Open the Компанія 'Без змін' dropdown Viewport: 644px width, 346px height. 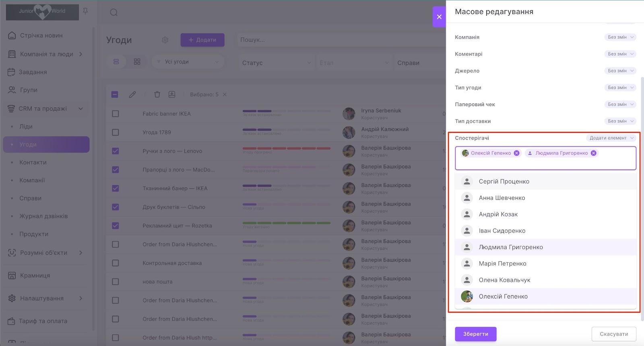coord(620,37)
